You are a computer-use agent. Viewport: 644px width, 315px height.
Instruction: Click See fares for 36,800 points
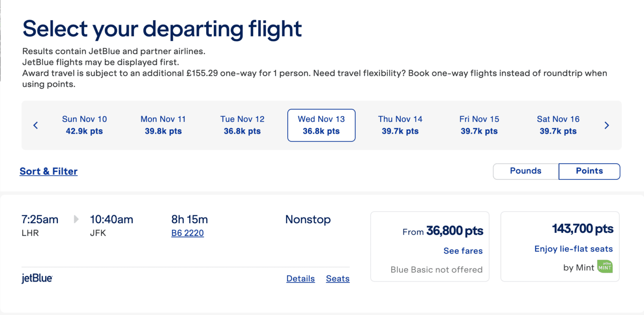[463, 250]
